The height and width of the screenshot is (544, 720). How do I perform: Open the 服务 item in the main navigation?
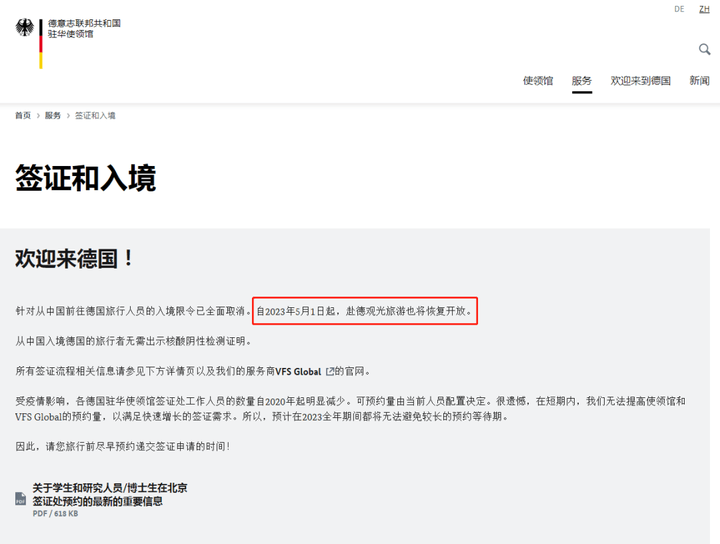coord(581,81)
